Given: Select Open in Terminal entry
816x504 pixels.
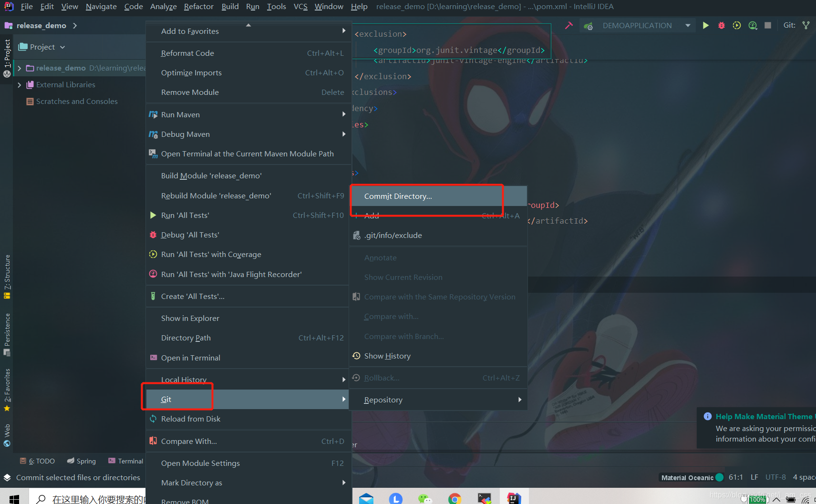Looking at the screenshot, I should coord(248,358).
